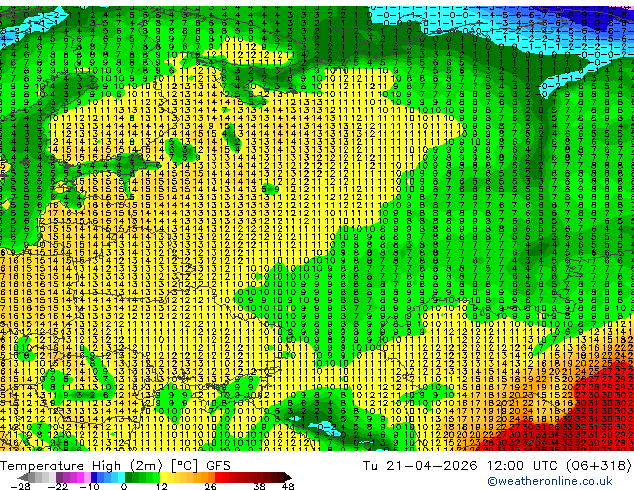Click the green section of the legend bar

142,477
